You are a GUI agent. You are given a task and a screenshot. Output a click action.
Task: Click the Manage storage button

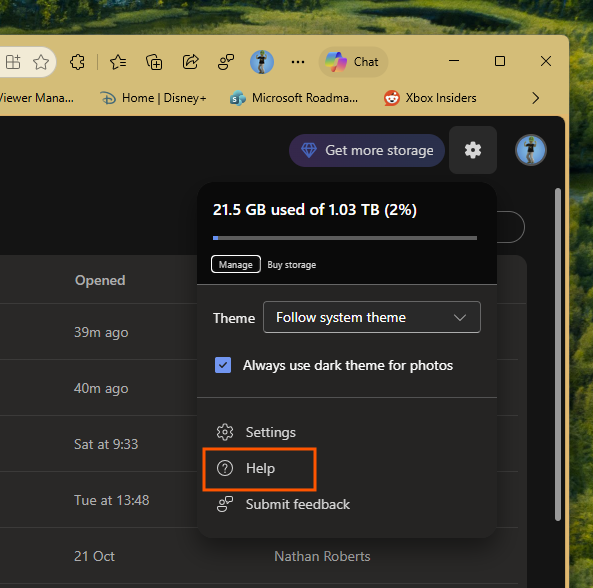[236, 264]
